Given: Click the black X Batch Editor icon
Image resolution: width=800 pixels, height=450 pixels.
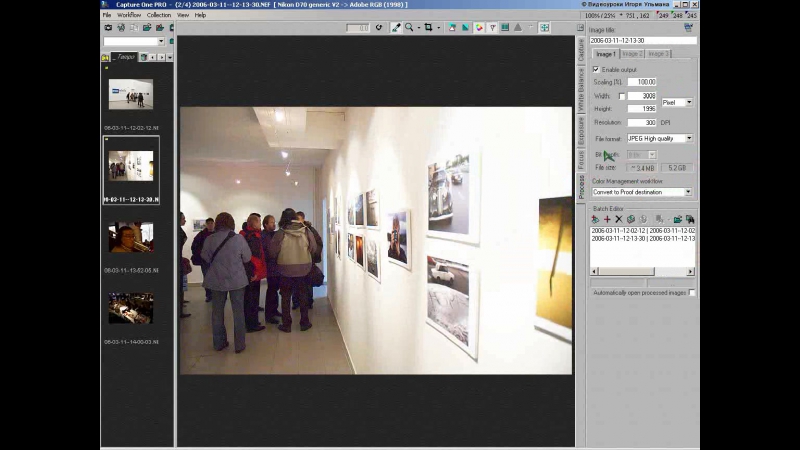Looking at the screenshot, I should [x=619, y=219].
